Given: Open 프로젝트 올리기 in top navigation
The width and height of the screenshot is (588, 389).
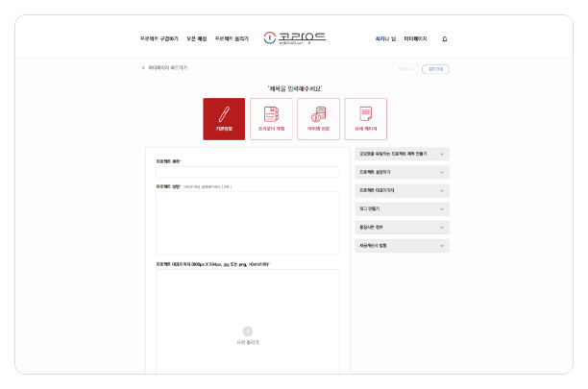Looking at the screenshot, I should click(232, 39).
